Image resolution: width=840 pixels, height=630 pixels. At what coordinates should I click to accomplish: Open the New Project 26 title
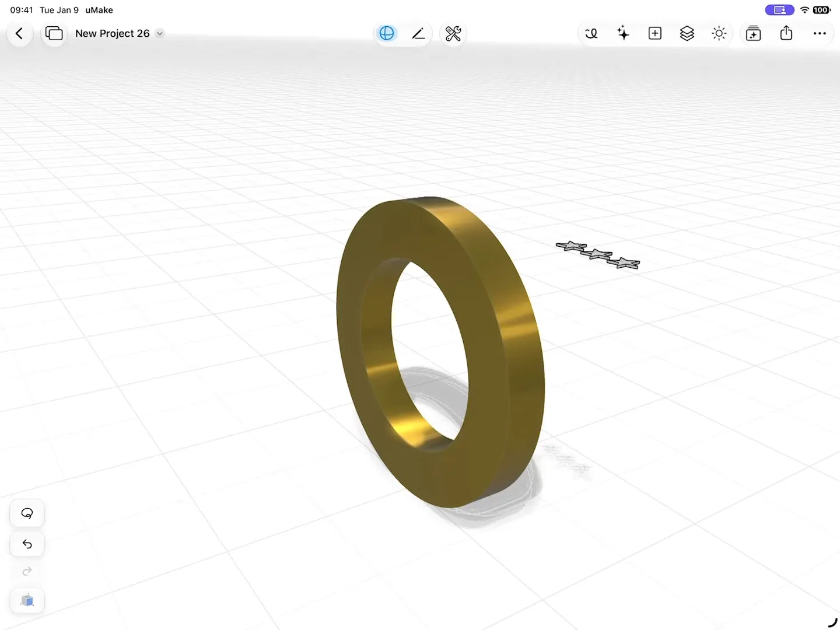pos(113,33)
